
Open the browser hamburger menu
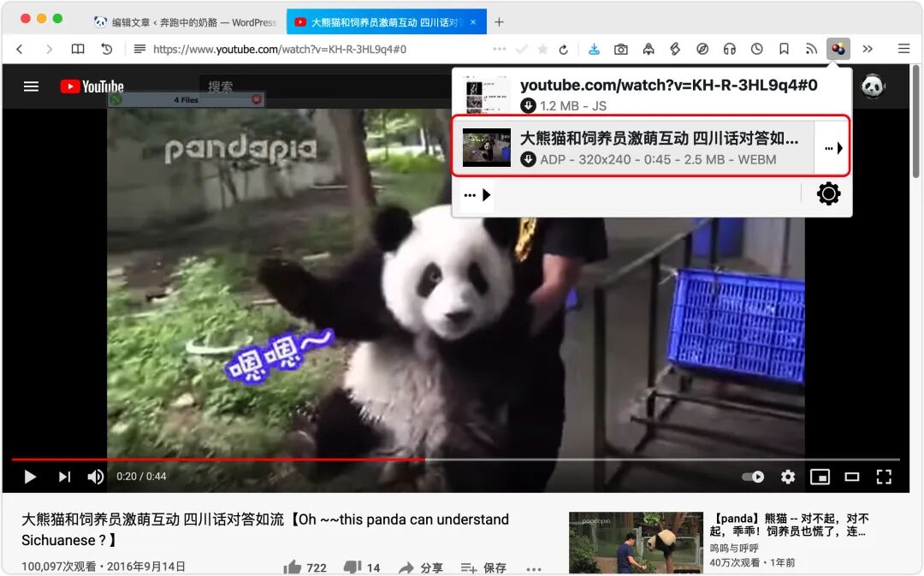coord(904,49)
